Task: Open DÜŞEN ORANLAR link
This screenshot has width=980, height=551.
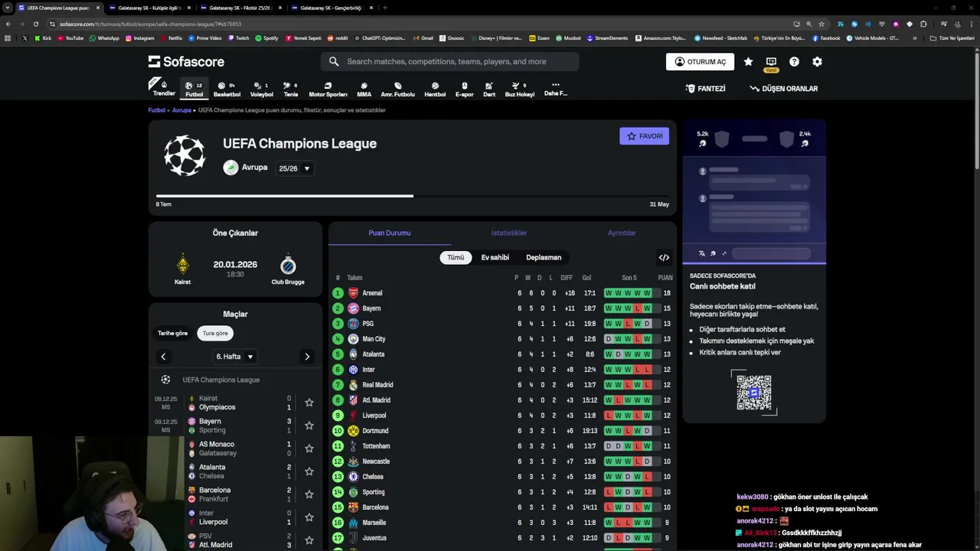Action: click(783, 89)
